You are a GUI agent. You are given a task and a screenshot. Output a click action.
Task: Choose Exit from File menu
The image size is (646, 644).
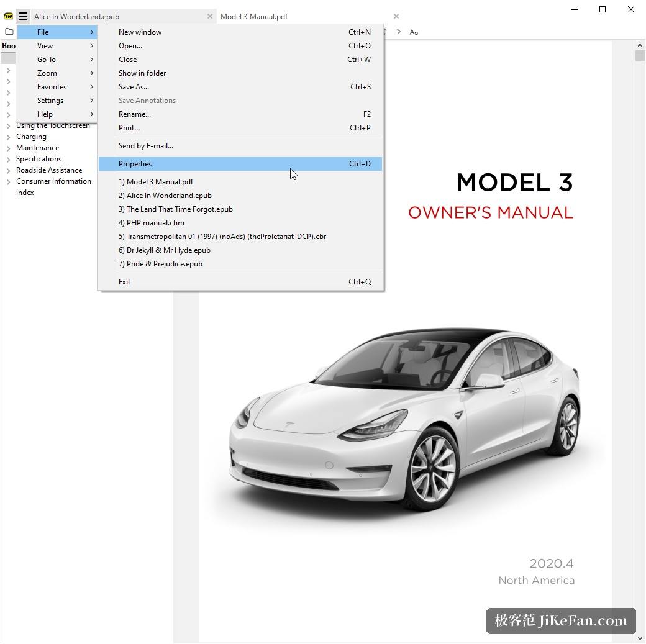(240, 282)
